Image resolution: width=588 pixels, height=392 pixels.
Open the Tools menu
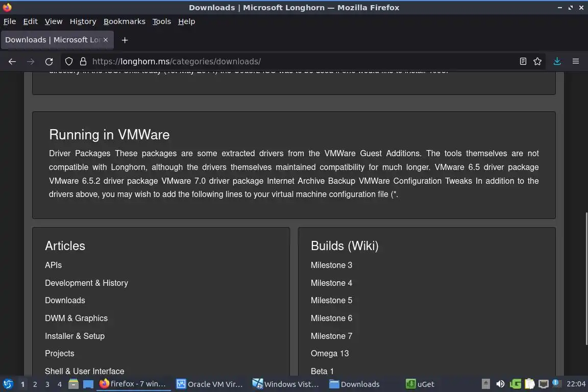162,21
